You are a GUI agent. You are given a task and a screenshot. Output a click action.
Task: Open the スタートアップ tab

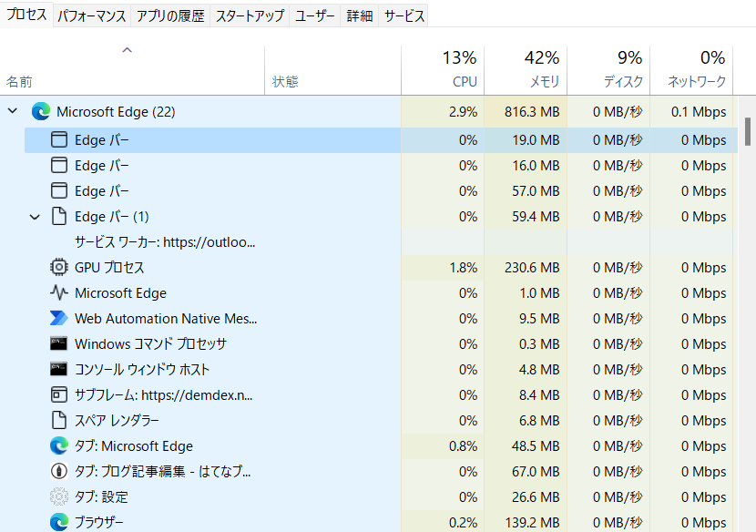tap(250, 15)
